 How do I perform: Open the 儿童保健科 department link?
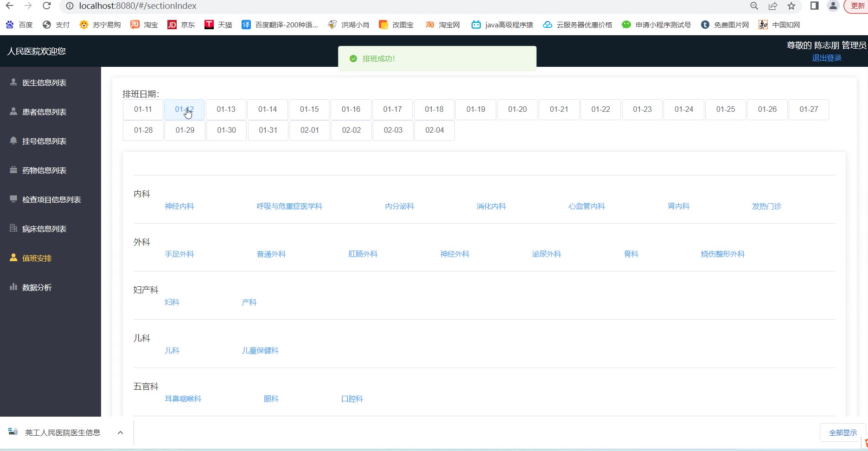(x=260, y=351)
